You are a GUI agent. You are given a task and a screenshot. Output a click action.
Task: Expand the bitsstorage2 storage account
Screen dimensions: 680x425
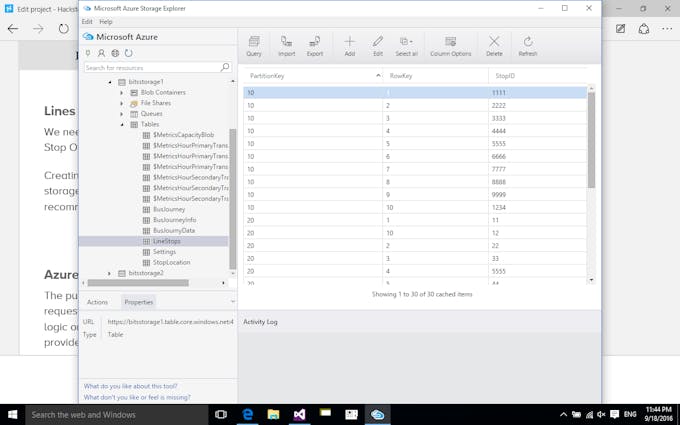pyautogui.click(x=110, y=273)
